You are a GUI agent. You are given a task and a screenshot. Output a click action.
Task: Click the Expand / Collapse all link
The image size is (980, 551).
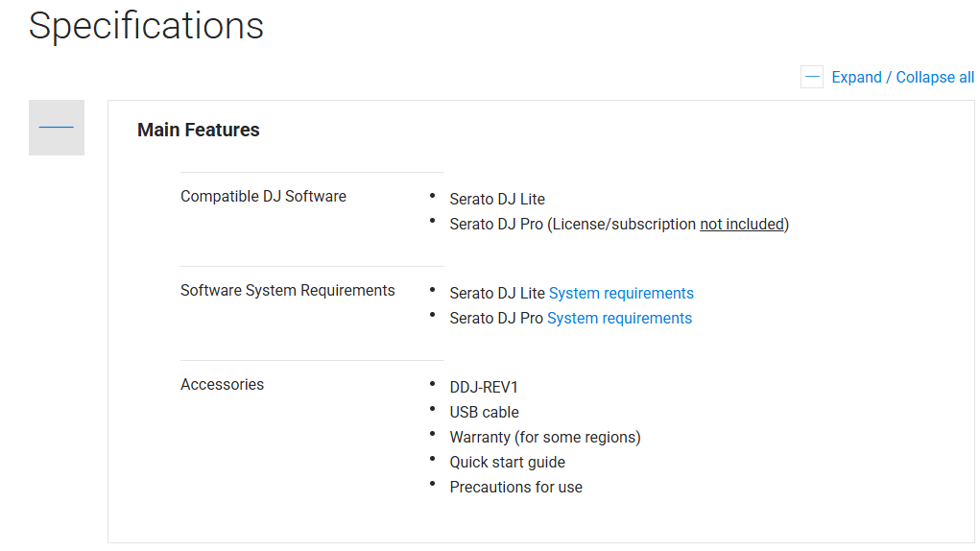pyautogui.click(x=902, y=78)
